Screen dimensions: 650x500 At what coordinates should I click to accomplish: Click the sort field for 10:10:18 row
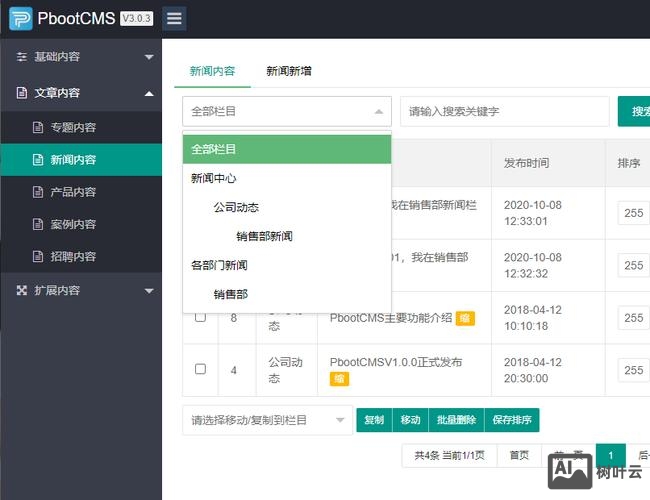tap(633, 318)
